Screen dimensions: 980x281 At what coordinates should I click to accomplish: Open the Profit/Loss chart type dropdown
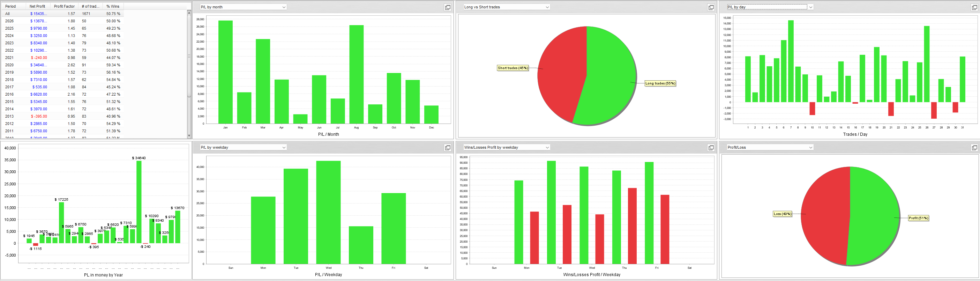point(770,147)
